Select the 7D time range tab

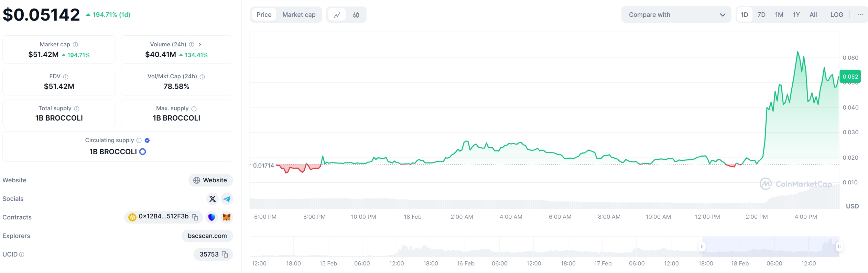point(761,15)
